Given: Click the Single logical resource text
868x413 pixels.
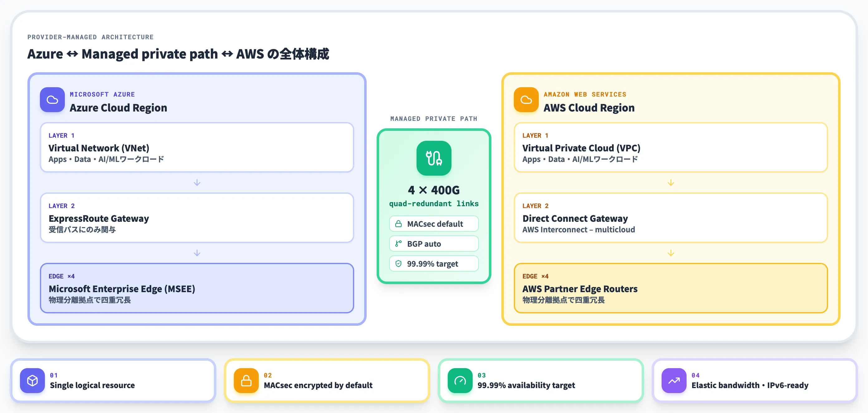Looking at the screenshot, I should 92,385.
